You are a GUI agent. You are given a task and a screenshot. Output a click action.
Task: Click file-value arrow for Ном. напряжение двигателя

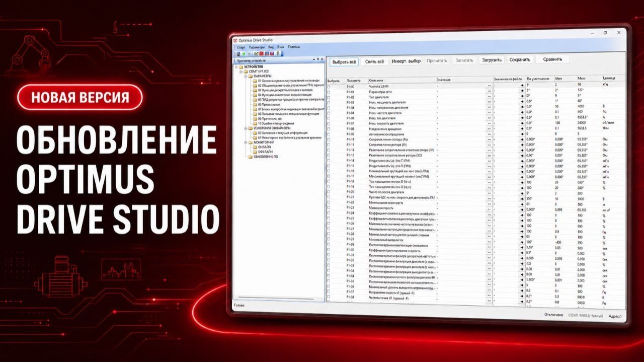(522, 108)
